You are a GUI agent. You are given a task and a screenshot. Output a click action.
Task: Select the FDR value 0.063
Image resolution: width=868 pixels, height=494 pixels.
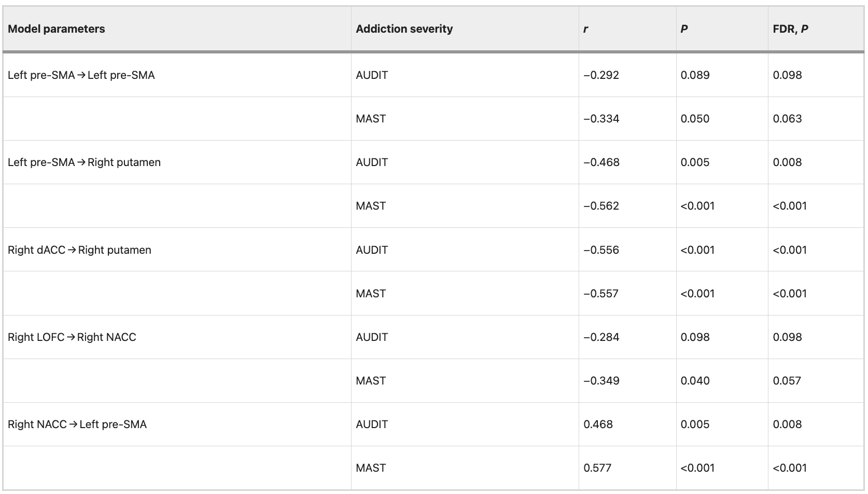[787, 119]
